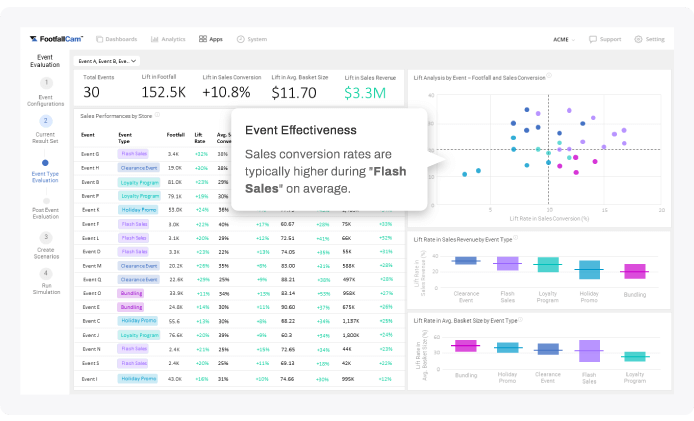Image resolution: width=694 pixels, height=421 pixels.
Task: Click the Clearance Event tag for Event M
Action: click(x=139, y=266)
